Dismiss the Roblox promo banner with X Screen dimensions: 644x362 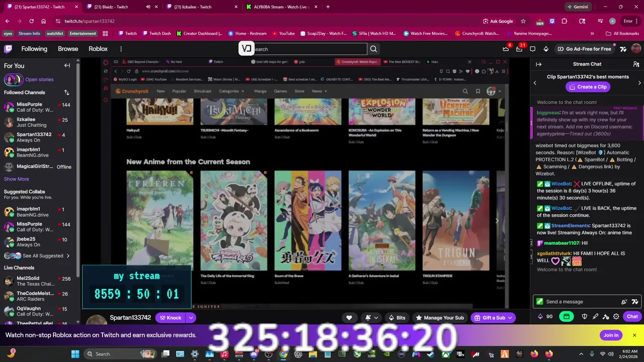click(634, 335)
